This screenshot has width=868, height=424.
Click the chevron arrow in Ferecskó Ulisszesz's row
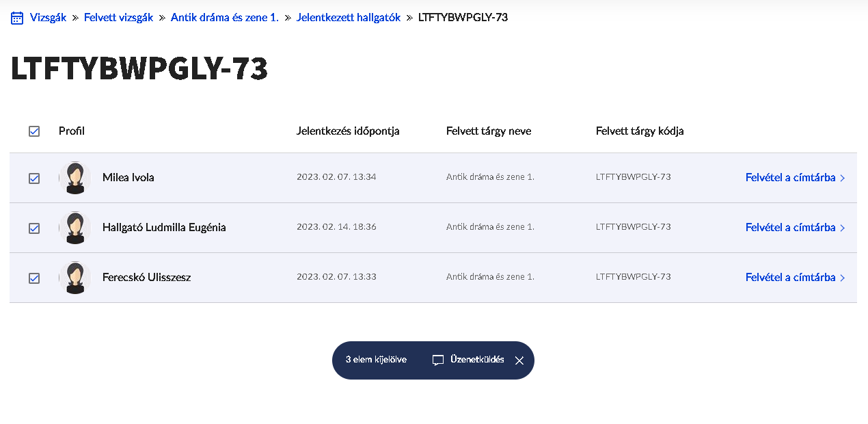pyautogui.click(x=843, y=278)
